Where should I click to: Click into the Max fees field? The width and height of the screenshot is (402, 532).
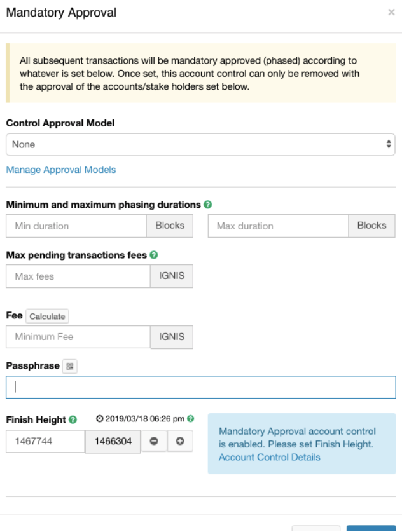pyautogui.click(x=78, y=276)
